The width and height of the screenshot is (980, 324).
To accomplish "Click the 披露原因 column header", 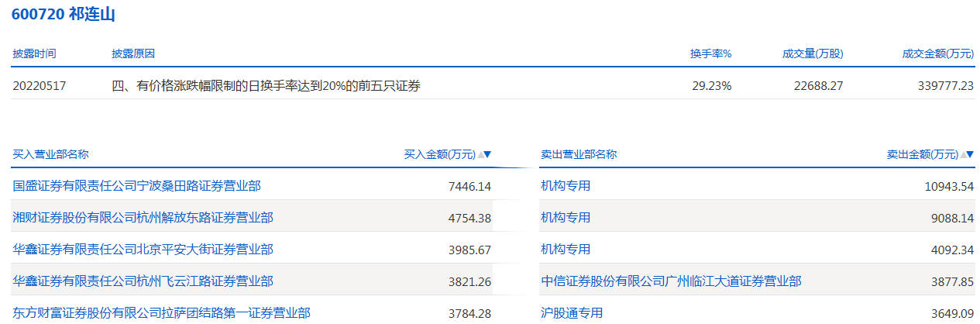I will [x=133, y=54].
